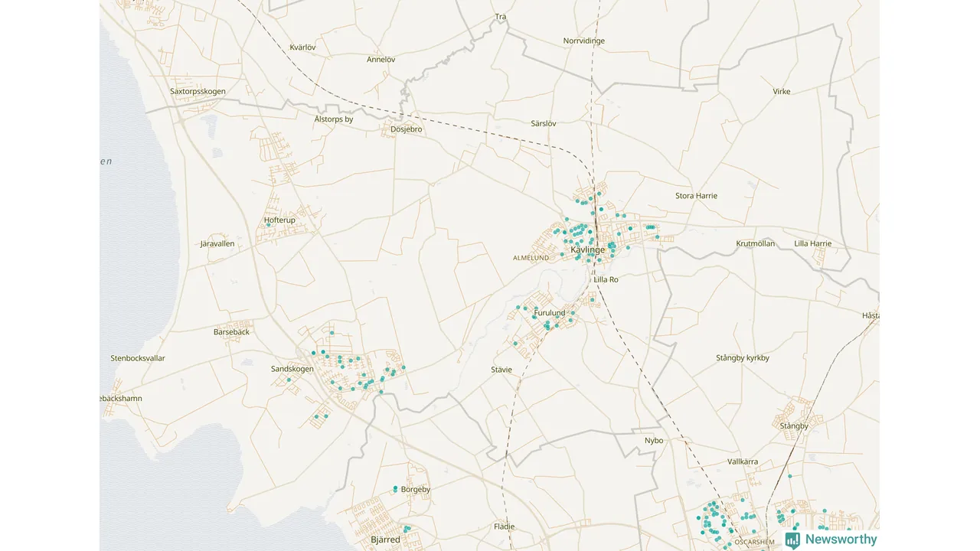Click the Vallkärra place label

(743, 462)
